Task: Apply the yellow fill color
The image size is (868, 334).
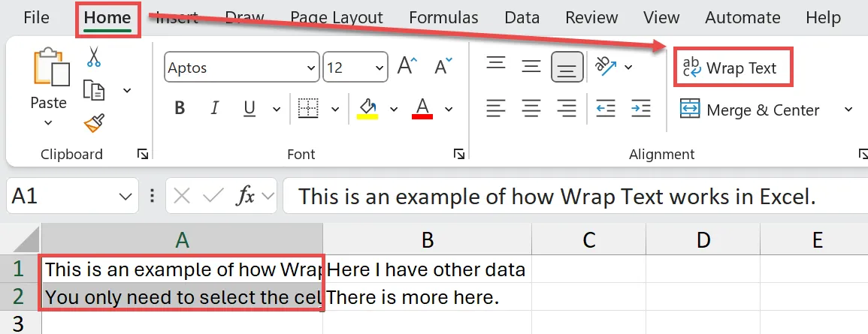Action: pyautogui.click(x=367, y=108)
